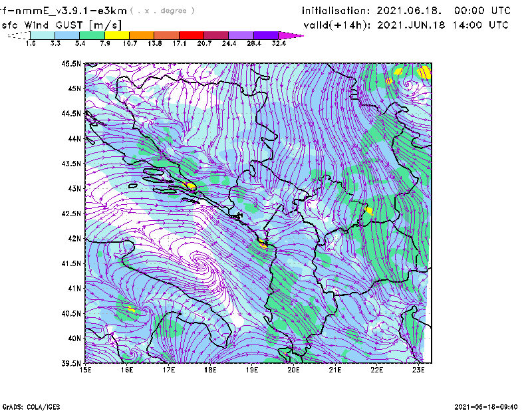This screenshot has width=532, height=411.
Task: Click the legend value '32.6'
Action: 279,43
